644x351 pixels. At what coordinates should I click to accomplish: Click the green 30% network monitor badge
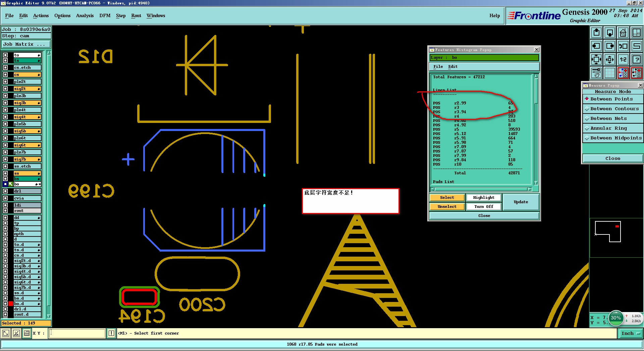pos(616,318)
